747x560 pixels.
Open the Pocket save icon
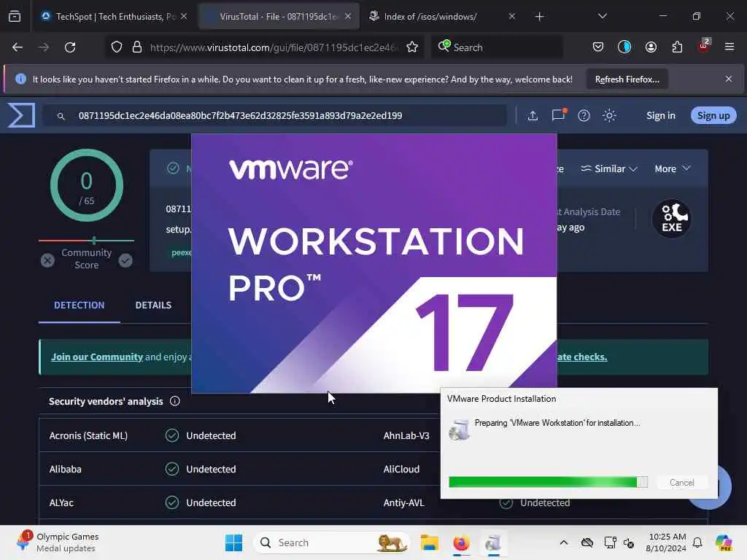(x=598, y=47)
